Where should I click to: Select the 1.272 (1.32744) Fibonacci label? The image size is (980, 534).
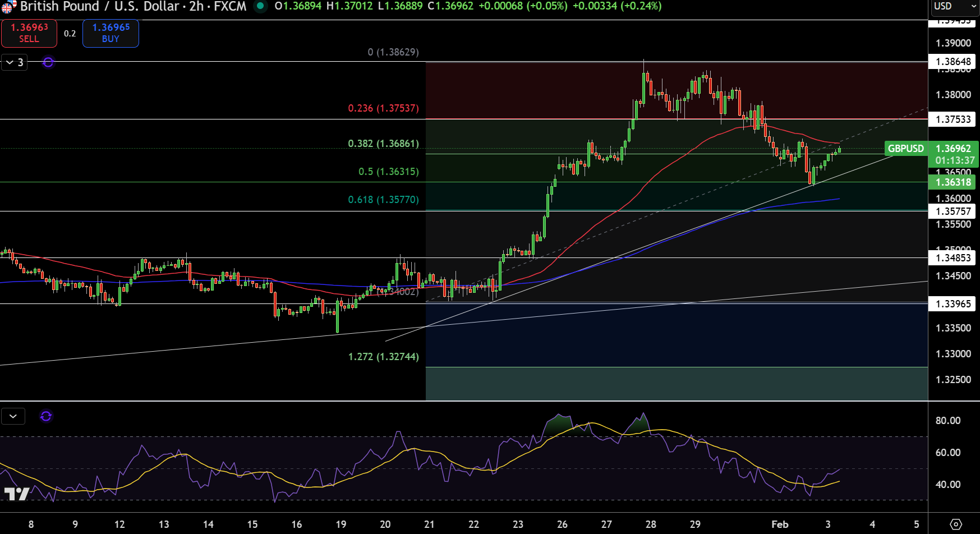pos(383,357)
